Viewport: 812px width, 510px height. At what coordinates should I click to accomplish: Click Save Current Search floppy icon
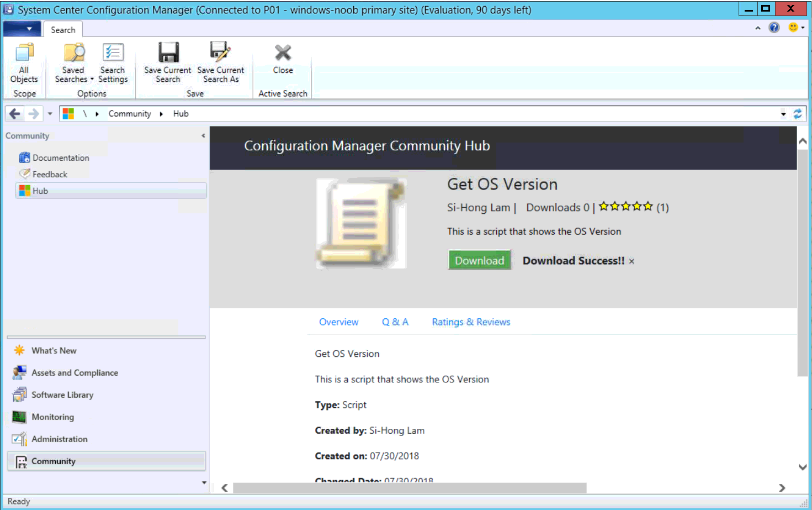(168, 52)
